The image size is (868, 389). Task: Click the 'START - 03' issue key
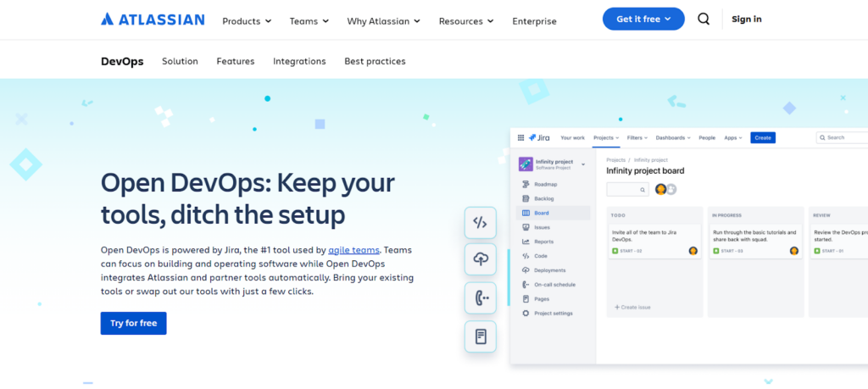click(732, 251)
